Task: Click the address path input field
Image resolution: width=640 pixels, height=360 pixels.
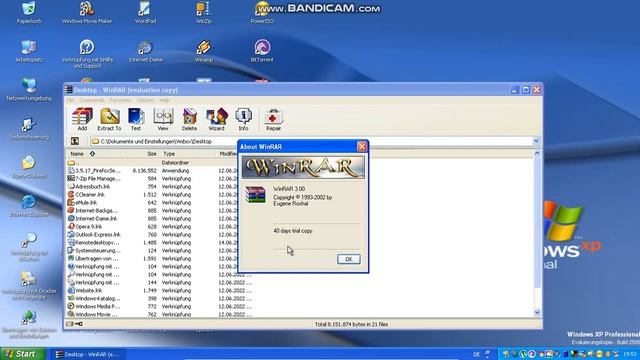Action: pos(311,141)
